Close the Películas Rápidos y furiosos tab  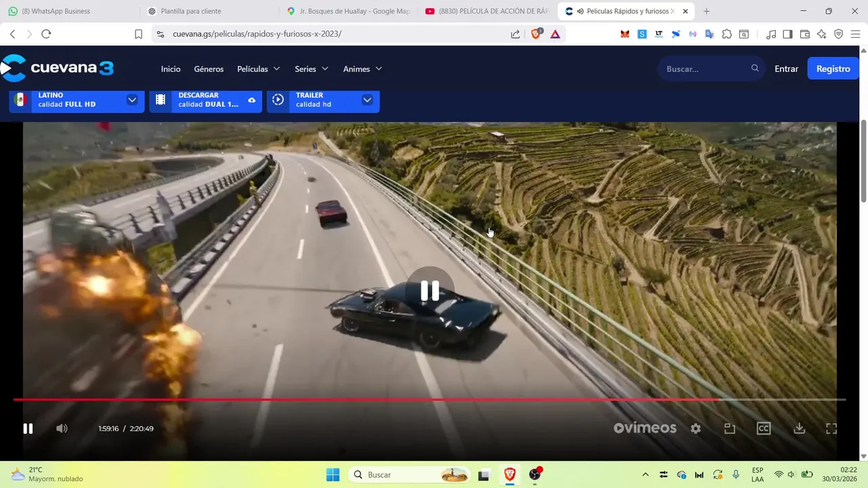click(685, 12)
